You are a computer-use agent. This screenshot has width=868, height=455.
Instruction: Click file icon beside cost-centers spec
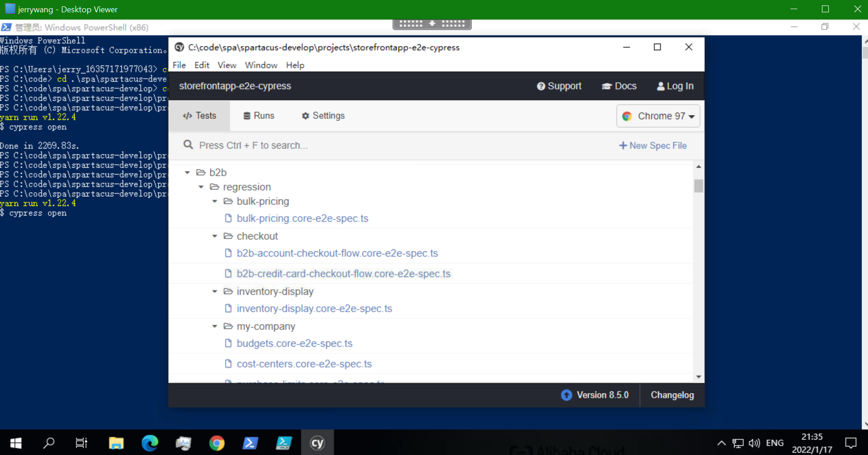228,364
